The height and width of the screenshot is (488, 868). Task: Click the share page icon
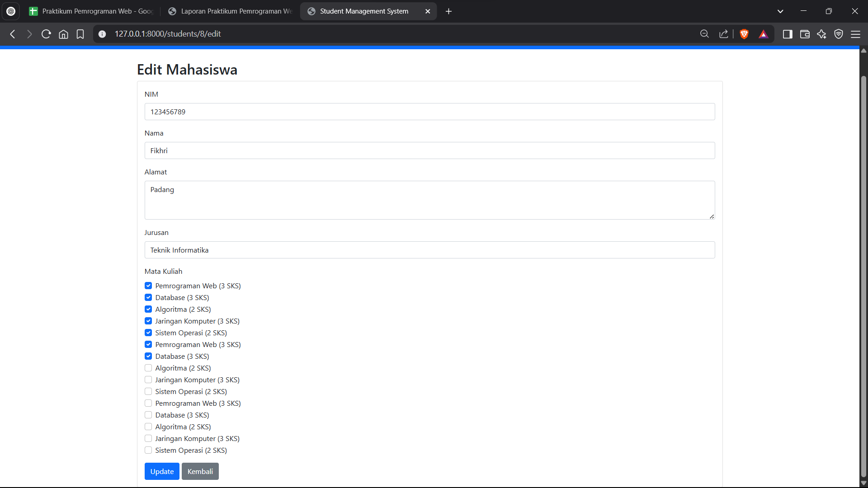click(x=724, y=34)
